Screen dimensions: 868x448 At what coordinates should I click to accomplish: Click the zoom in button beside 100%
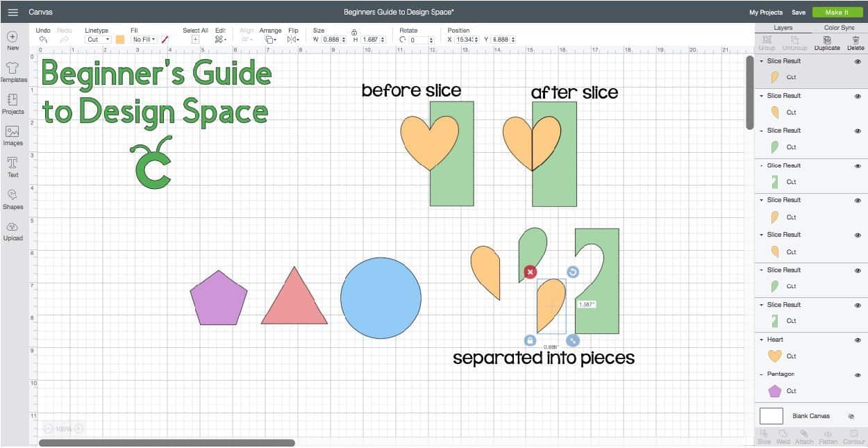78,429
